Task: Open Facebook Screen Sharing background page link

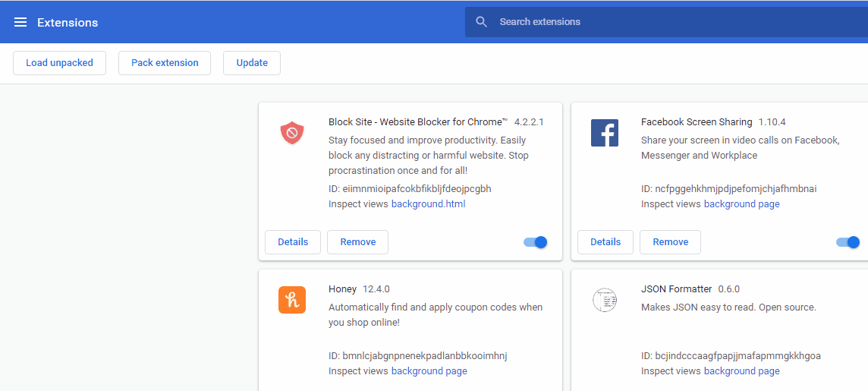Action: [742, 203]
